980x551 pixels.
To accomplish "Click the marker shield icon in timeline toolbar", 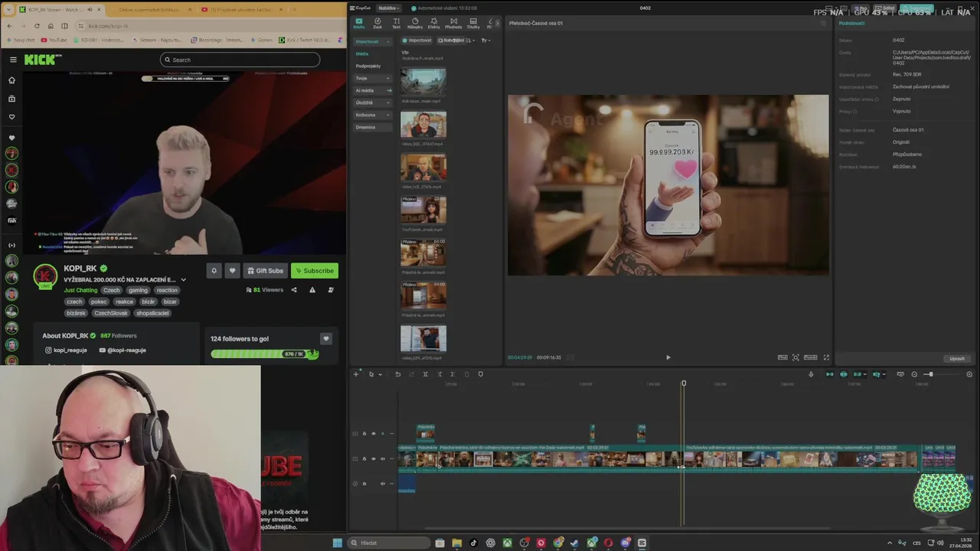I will (x=480, y=374).
